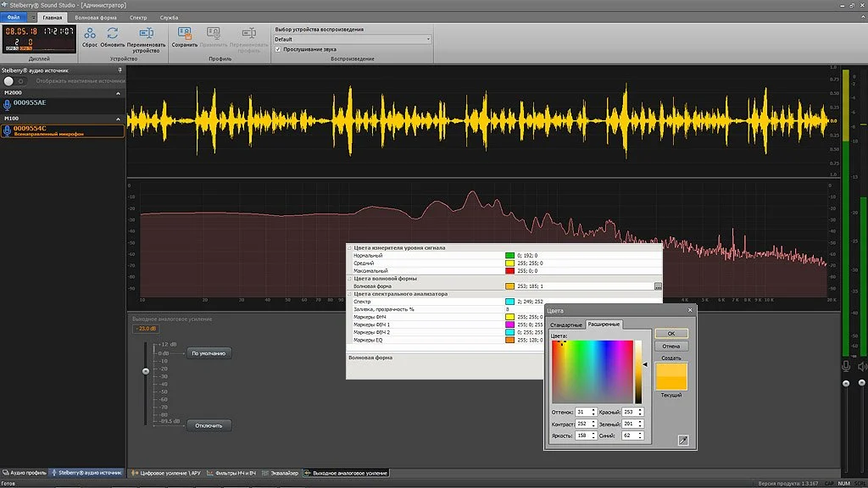Click the Маркеры ФВЧ 1 magenta swatch
This screenshot has height=488, width=868.
(x=509, y=324)
